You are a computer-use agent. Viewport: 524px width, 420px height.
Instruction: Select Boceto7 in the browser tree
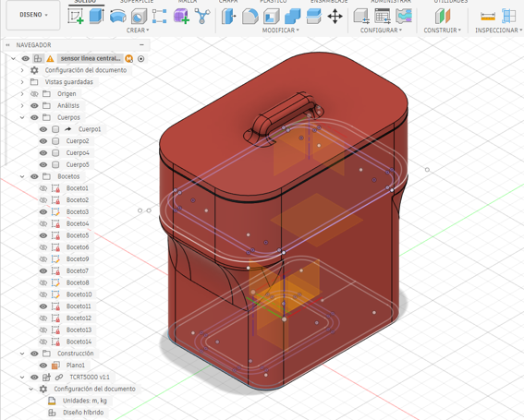coord(78,270)
